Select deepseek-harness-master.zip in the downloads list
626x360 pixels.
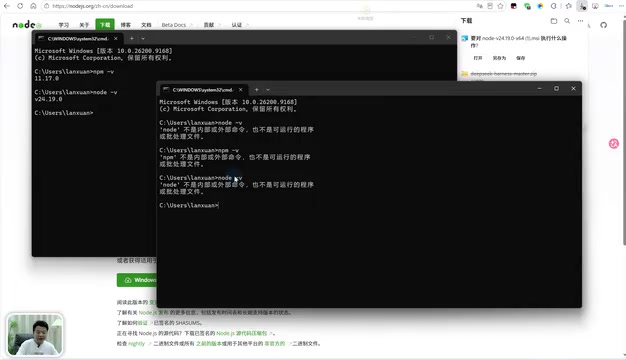(x=503, y=74)
